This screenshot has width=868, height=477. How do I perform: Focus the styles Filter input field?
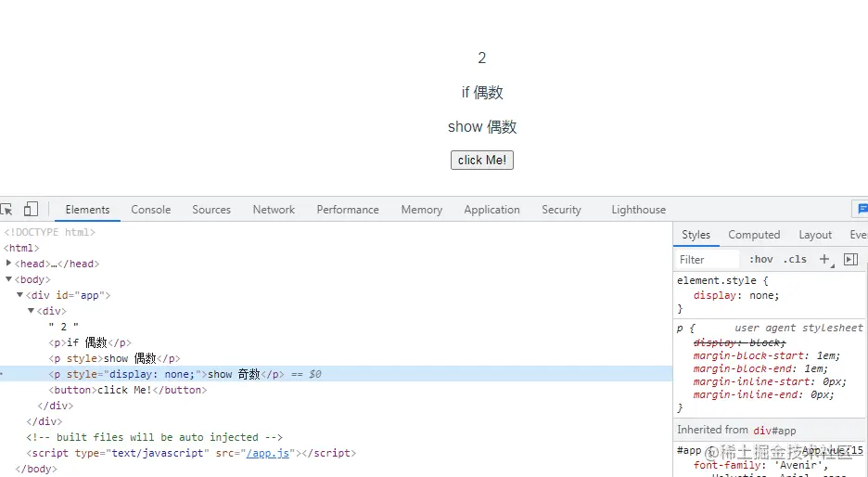[x=708, y=259]
